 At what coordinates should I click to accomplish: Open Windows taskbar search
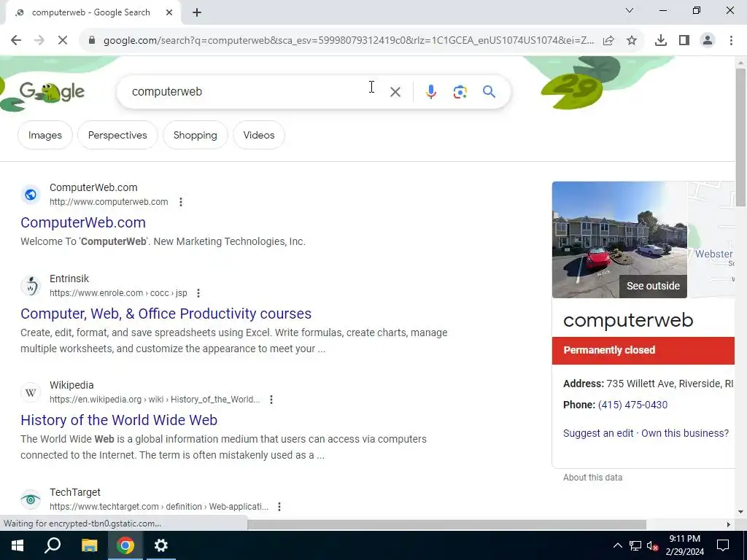point(53,545)
